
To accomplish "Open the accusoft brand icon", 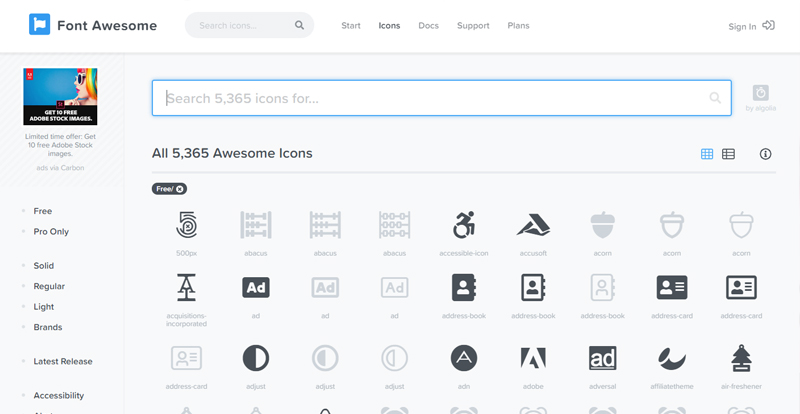I will click(x=533, y=225).
